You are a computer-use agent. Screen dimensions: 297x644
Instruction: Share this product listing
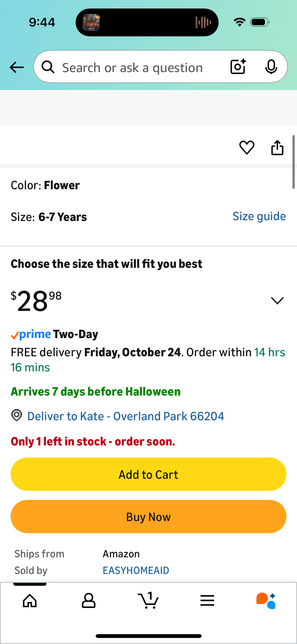(x=277, y=147)
